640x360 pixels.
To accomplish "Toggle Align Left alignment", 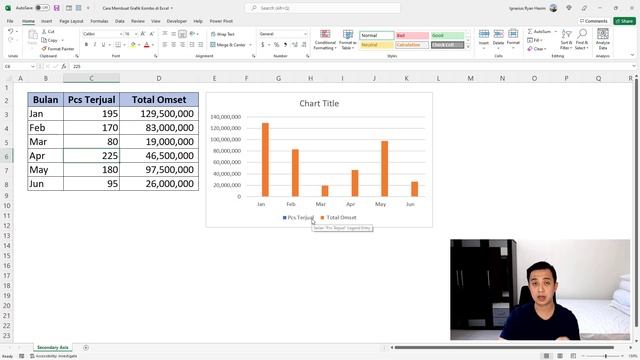I will pyautogui.click(x=165, y=44).
